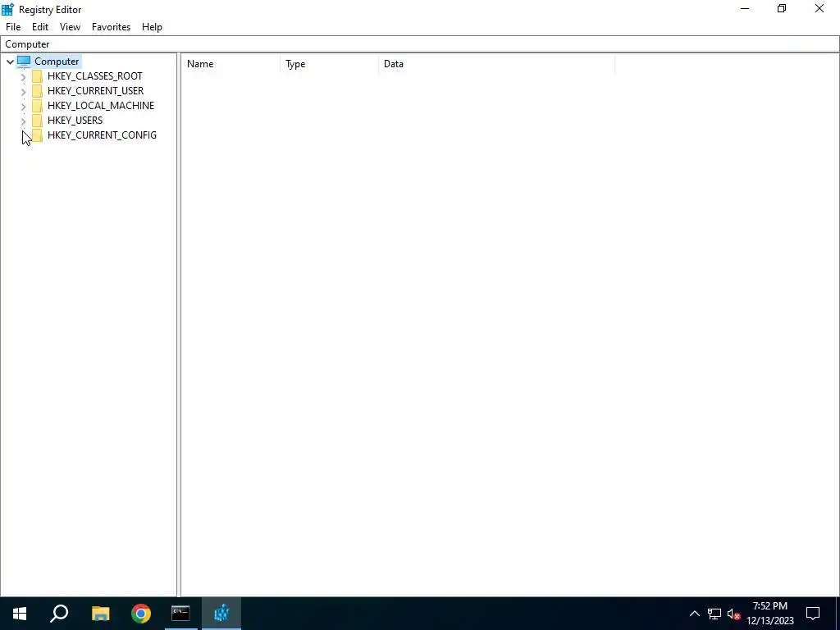The image size is (840, 630).
Task: Open the View menu
Action: click(x=70, y=27)
